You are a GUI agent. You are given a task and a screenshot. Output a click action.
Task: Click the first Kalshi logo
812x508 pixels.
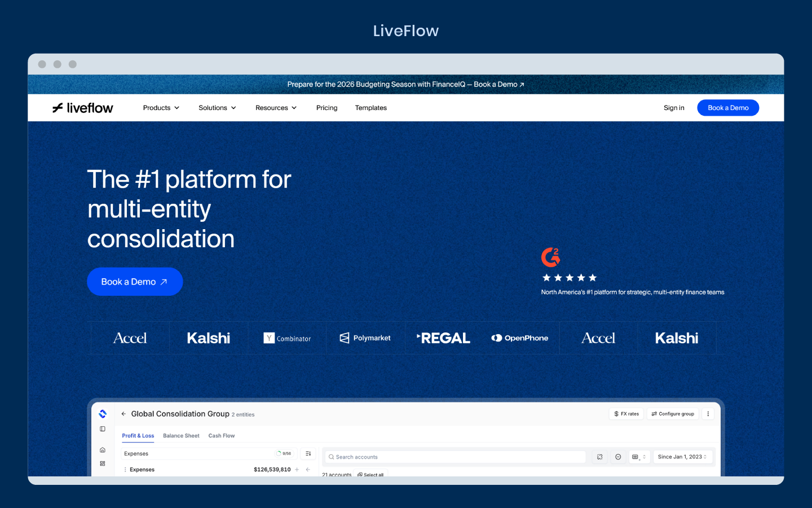tap(209, 338)
